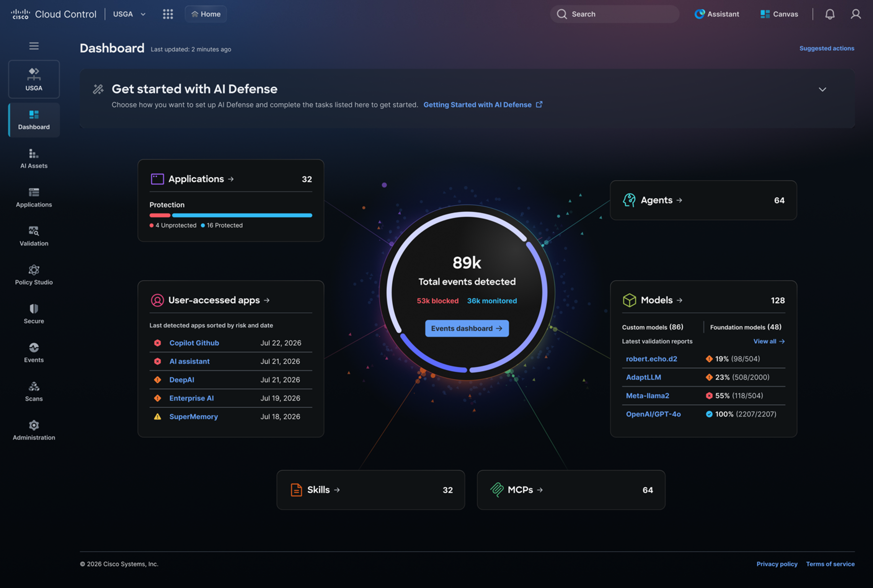Screen dimensions: 873x588
Task: Click the Suggested actions link
Action: (x=827, y=48)
